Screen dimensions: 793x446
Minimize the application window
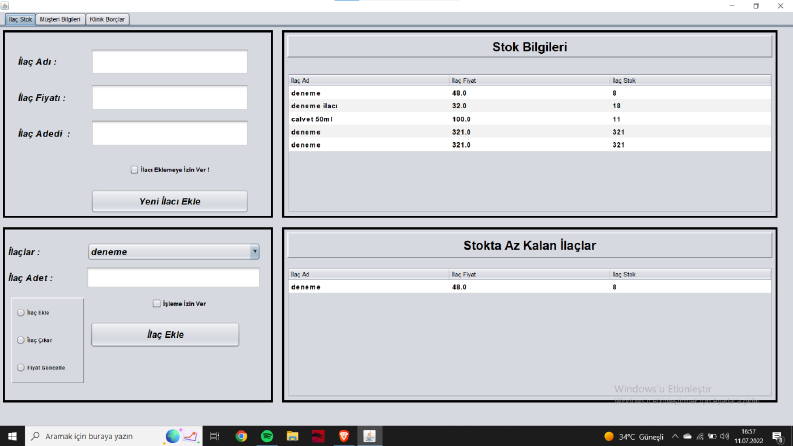click(732, 6)
